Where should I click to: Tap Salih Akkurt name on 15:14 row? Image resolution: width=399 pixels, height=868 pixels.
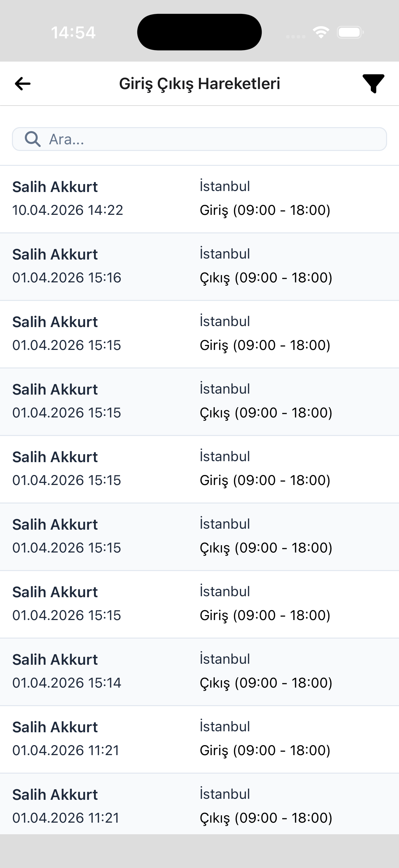click(x=55, y=660)
